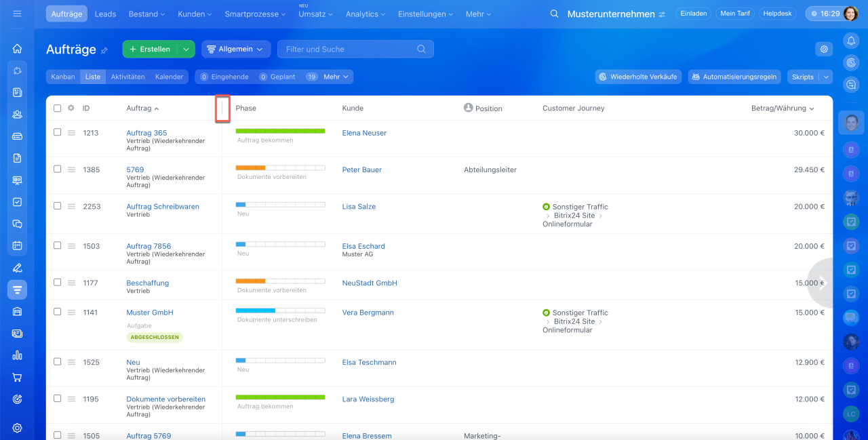Open the hamburger menu icon top left
Image resolution: width=868 pixels, height=440 pixels.
(18, 14)
